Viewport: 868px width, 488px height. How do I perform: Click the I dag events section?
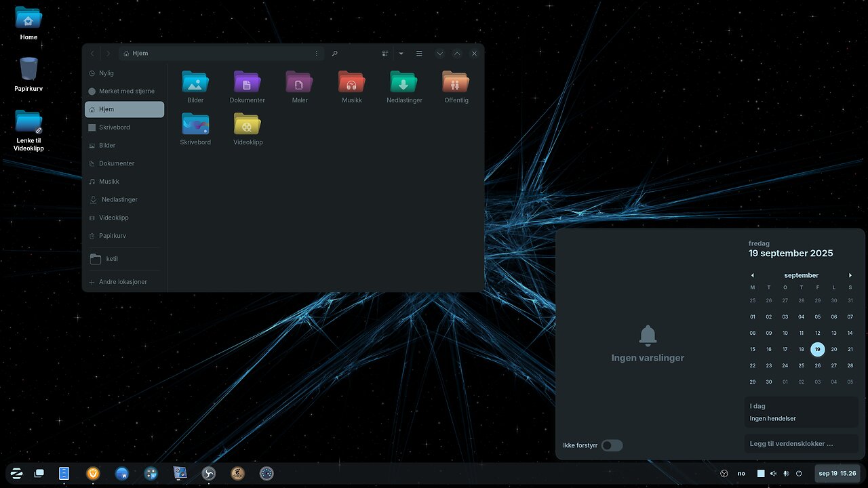801,412
